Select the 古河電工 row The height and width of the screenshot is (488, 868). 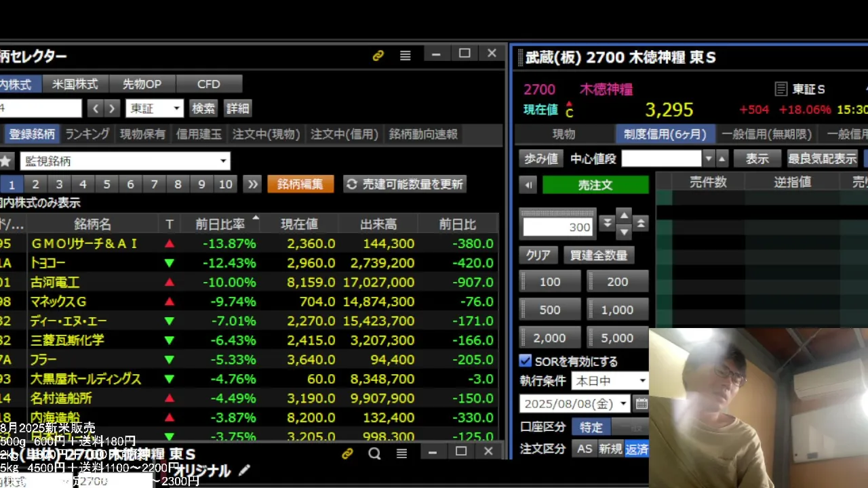[x=249, y=282]
